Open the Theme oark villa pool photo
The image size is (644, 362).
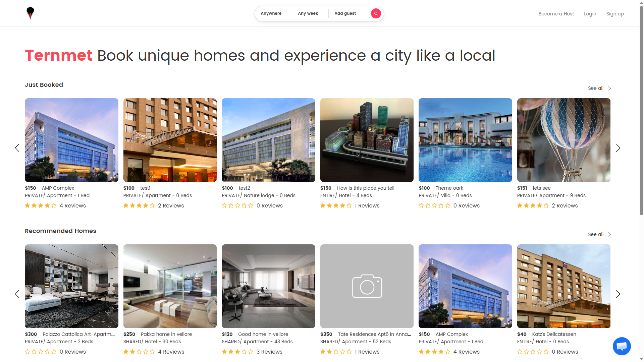465,140
